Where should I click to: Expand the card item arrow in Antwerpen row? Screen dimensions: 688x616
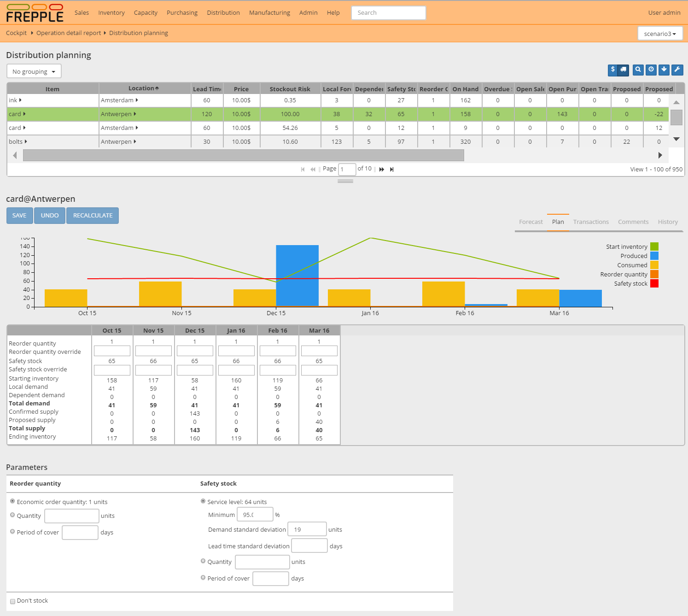coord(24,114)
